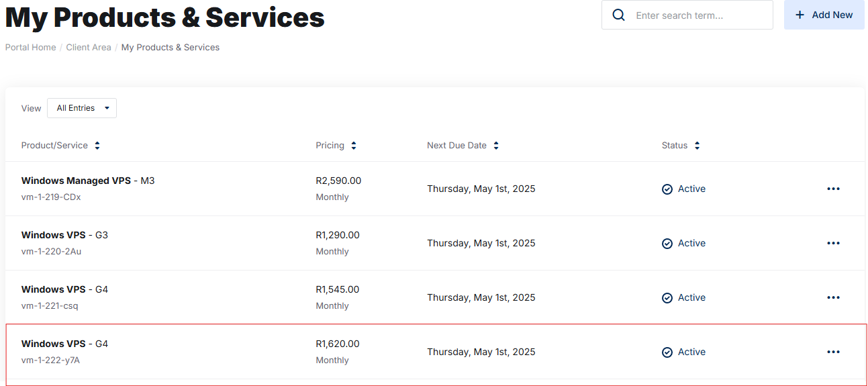Viewport: 868px width, 386px height.
Task: Open the three-dot menu for vm-1-222-y7A
Action: pyautogui.click(x=833, y=352)
